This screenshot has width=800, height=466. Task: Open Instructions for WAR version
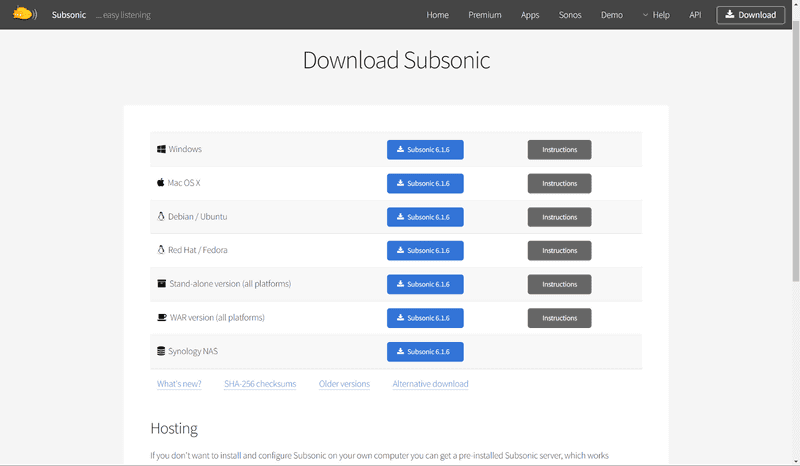[x=559, y=318]
